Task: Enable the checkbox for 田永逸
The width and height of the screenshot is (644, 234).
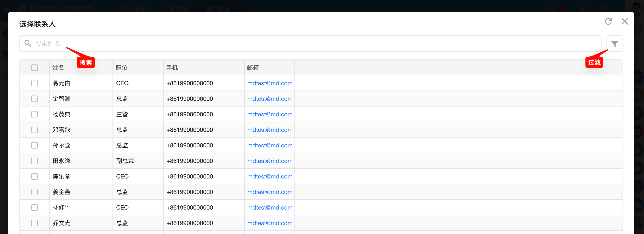Action: (x=35, y=161)
